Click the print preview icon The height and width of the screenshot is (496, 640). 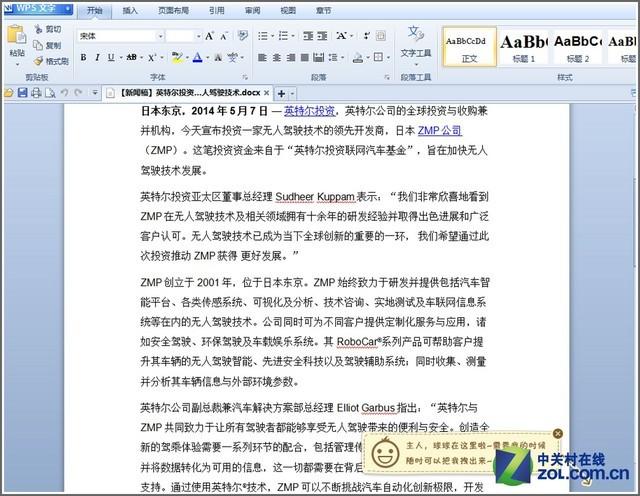(x=50, y=93)
